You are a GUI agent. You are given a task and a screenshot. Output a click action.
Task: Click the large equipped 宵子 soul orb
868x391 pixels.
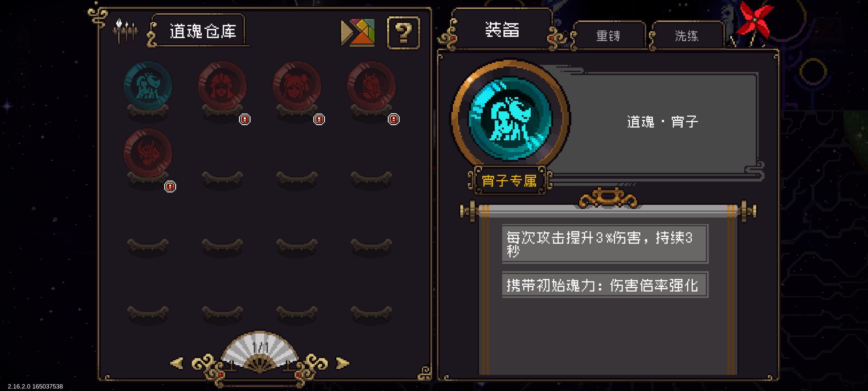(x=511, y=118)
